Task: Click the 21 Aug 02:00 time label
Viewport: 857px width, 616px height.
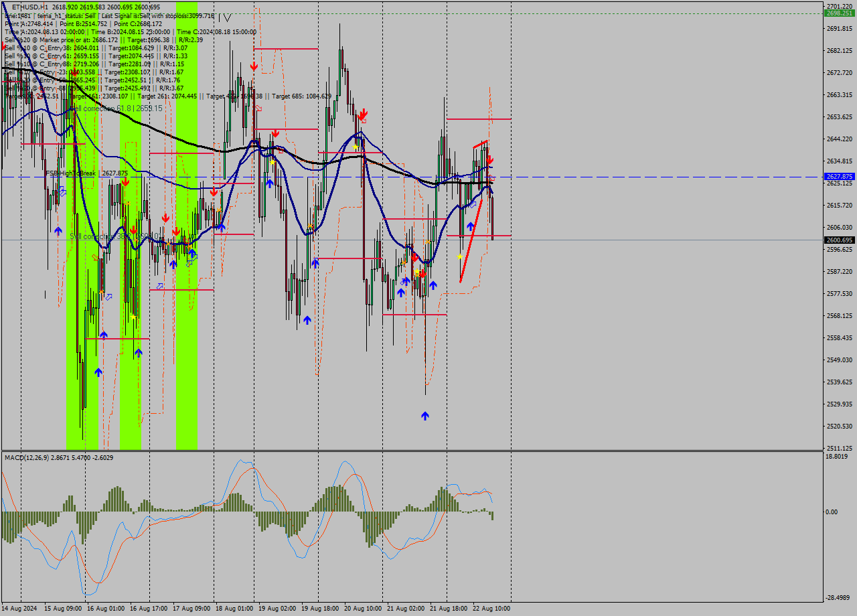Action: 406,609
